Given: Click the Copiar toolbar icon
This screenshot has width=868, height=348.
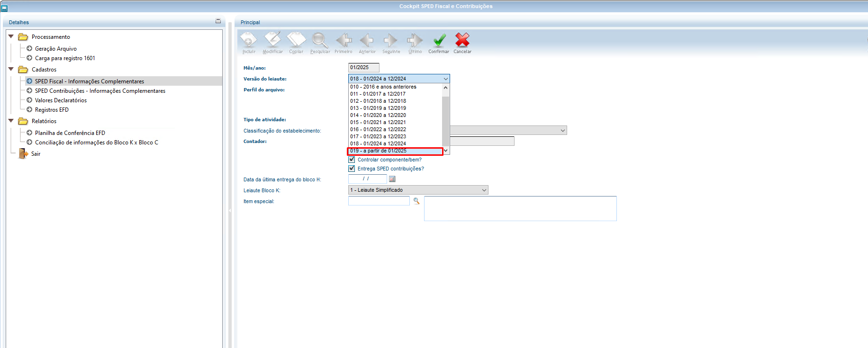Looking at the screenshot, I should click(x=296, y=40).
